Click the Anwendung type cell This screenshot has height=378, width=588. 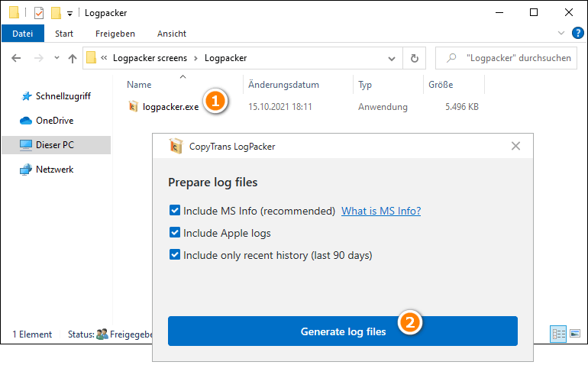(x=383, y=107)
